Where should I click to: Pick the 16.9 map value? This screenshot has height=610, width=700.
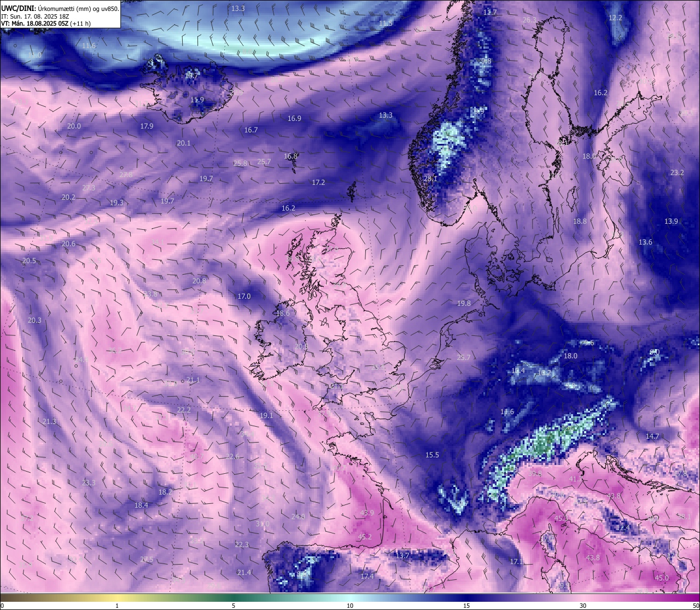[294, 118]
